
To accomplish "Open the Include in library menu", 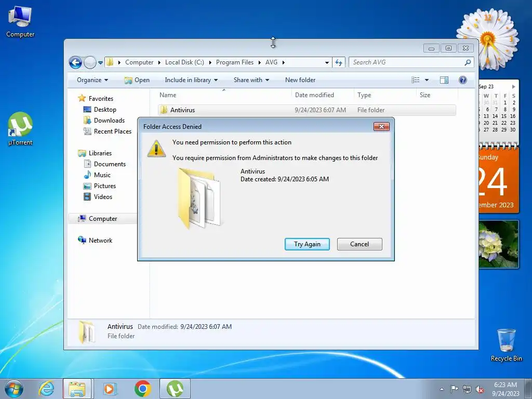I will [191, 80].
